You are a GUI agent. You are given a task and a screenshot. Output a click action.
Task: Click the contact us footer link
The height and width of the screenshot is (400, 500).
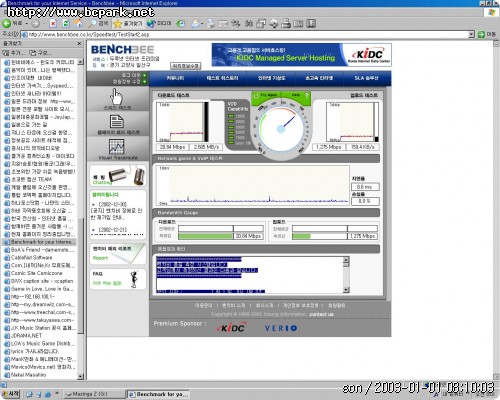pyautogui.click(x=321, y=314)
